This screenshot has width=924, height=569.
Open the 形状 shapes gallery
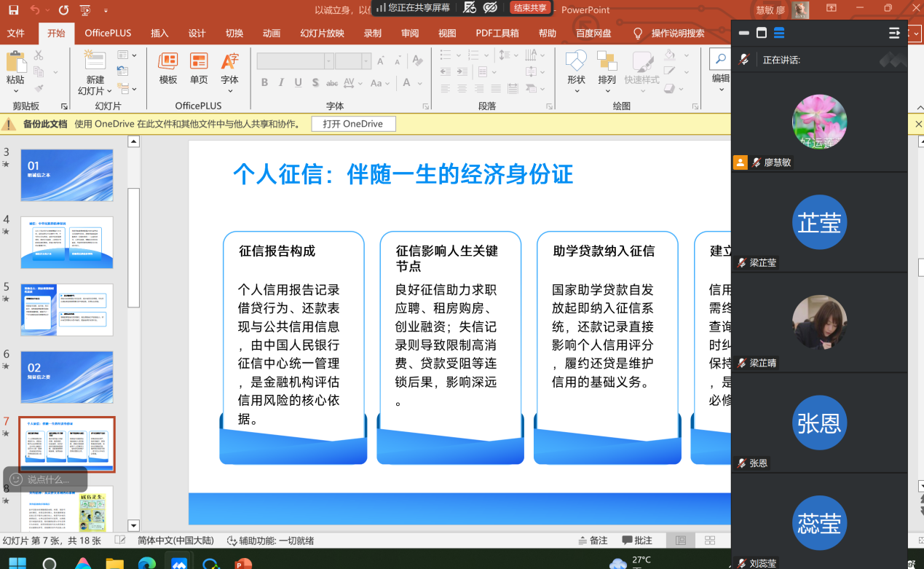pos(576,71)
